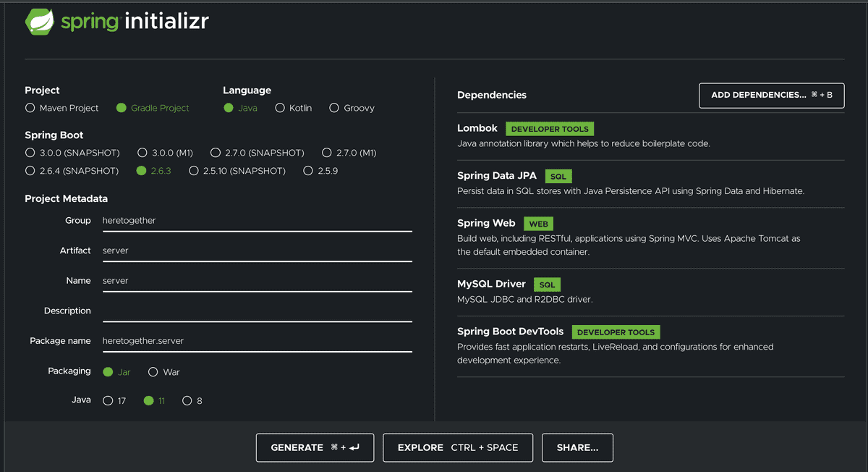
Task: Focus the Package name field
Action: (x=258, y=341)
